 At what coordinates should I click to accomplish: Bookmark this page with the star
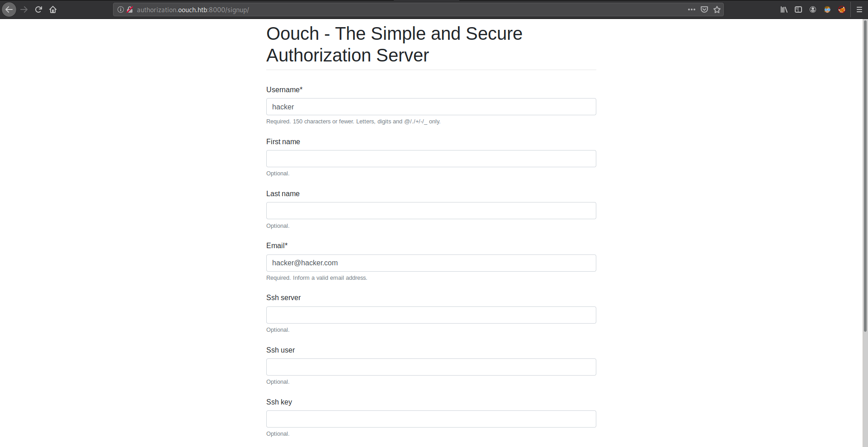717,9
